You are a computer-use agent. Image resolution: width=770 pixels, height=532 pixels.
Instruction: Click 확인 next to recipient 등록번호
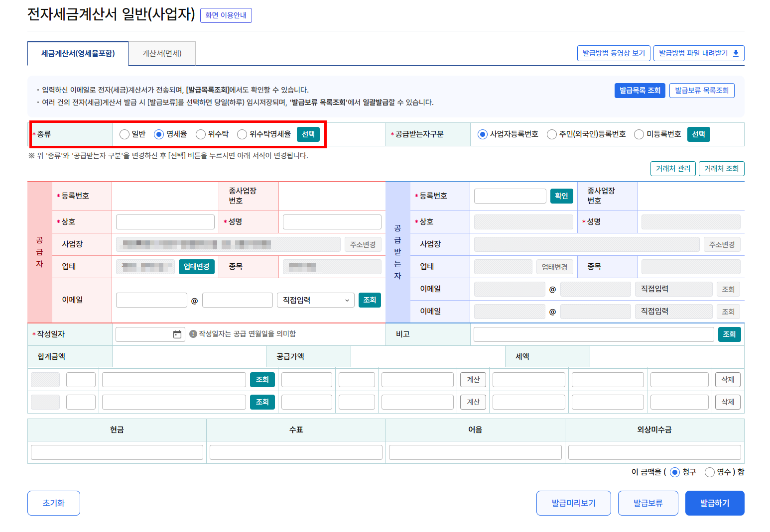(561, 196)
